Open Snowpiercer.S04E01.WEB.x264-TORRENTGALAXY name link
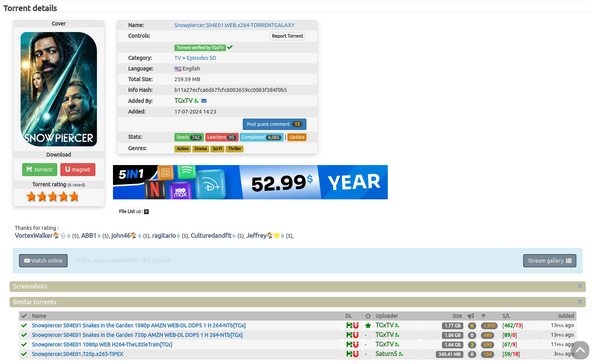 click(234, 26)
